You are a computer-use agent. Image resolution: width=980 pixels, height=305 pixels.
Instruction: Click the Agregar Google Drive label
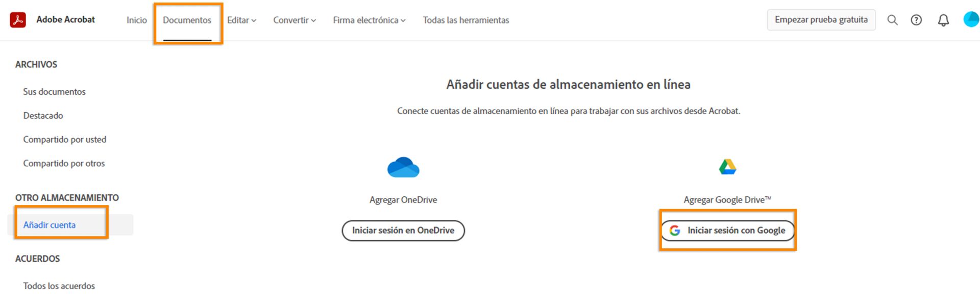click(x=727, y=200)
